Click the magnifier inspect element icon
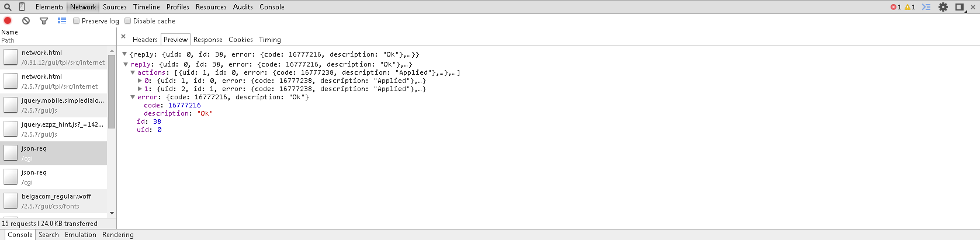980x240 pixels. coord(8,7)
